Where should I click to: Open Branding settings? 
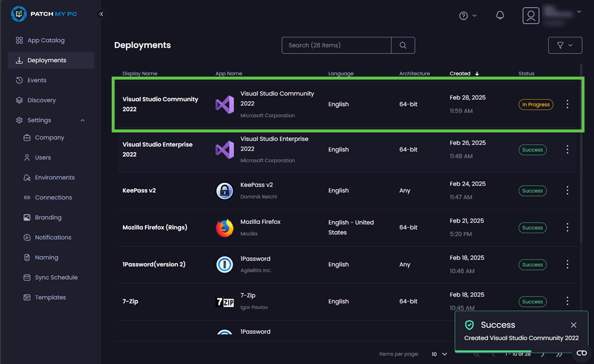coord(48,217)
